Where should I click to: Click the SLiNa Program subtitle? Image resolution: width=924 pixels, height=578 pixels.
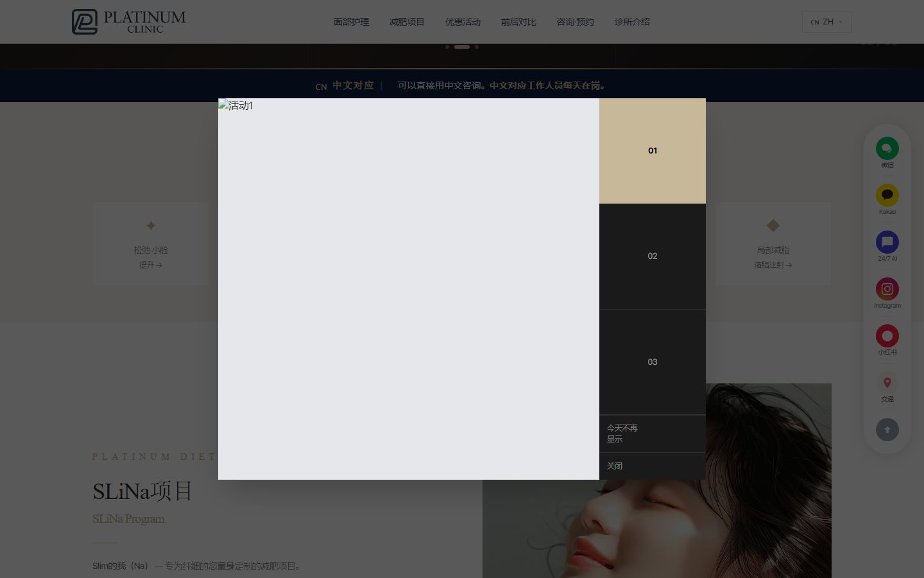128,519
